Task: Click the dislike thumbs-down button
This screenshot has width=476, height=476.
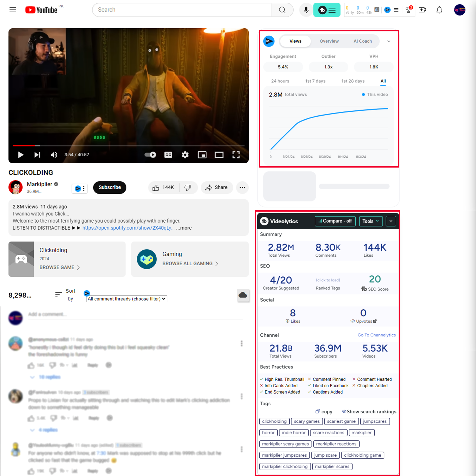Action: [188, 187]
